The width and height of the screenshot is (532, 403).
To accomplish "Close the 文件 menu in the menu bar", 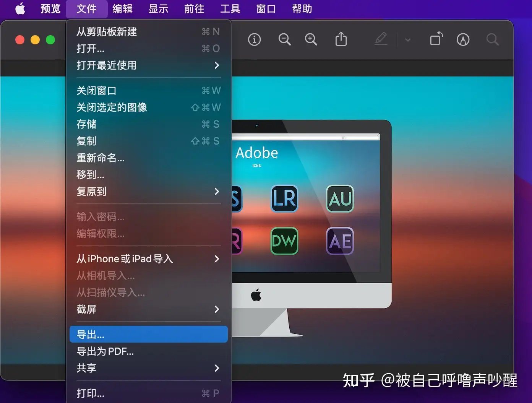I will [86, 8].
